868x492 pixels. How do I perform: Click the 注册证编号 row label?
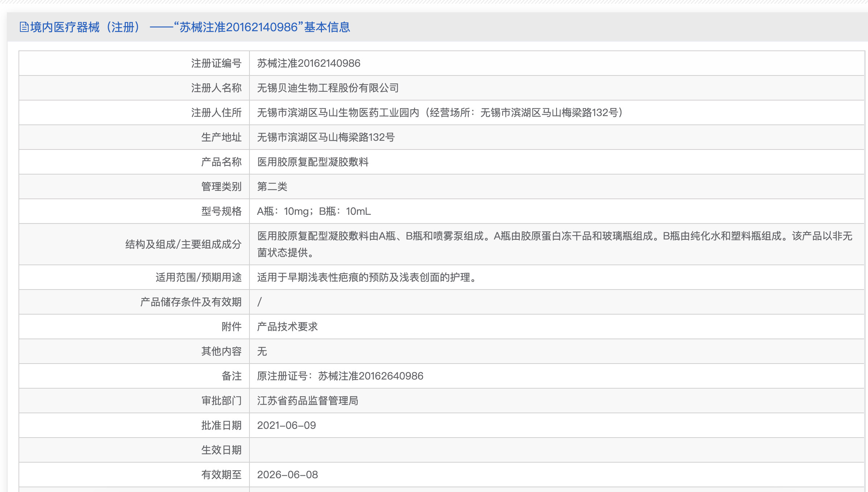pos(216,63)
